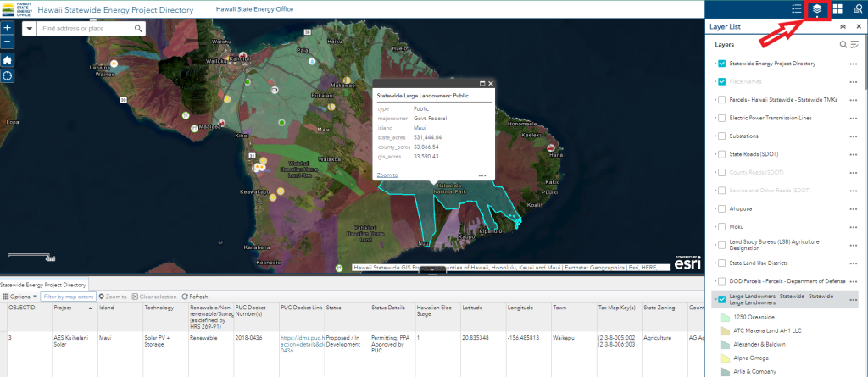Enable Parcels Hawaii Statewide TMKs layer
Viewport: 868px width, 377px height.
722,100
